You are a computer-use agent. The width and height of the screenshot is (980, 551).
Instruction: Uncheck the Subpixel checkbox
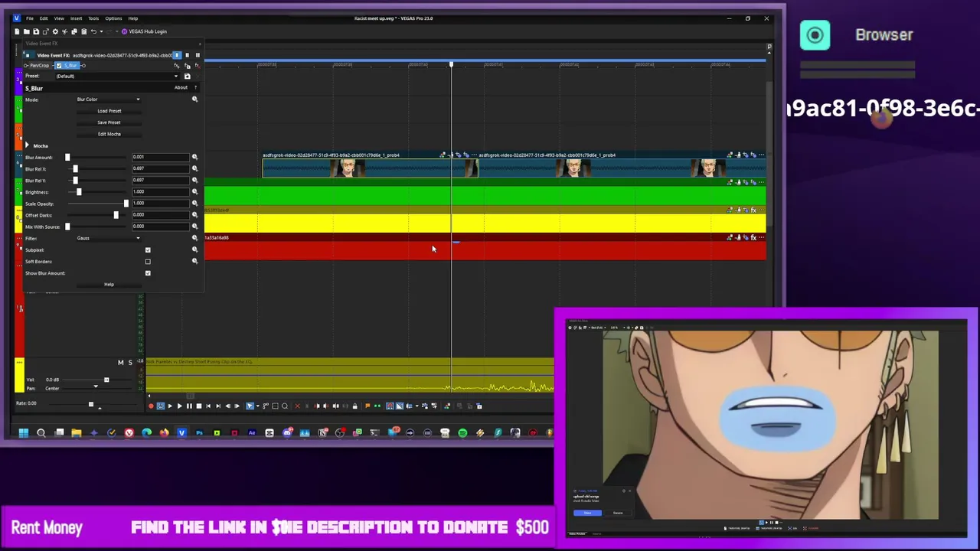(x=148, y=250)
